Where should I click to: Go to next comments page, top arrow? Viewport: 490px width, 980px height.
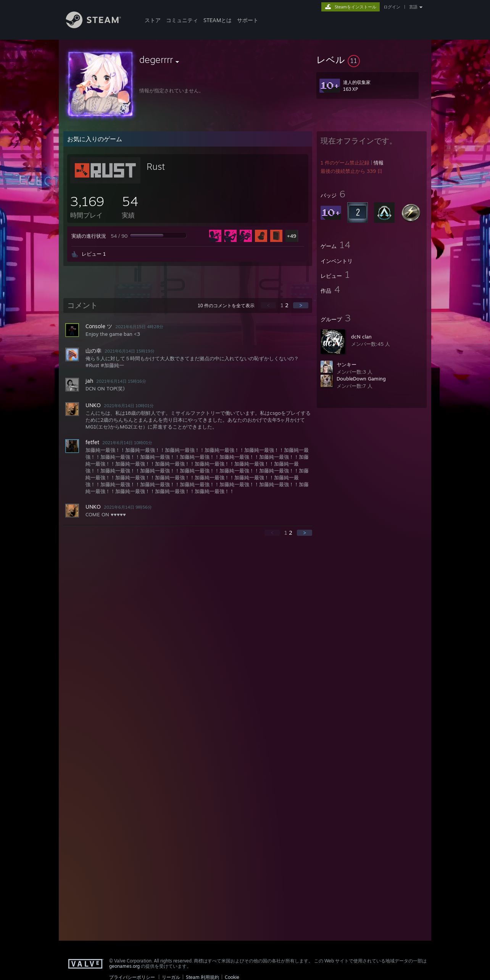point(301,305)
